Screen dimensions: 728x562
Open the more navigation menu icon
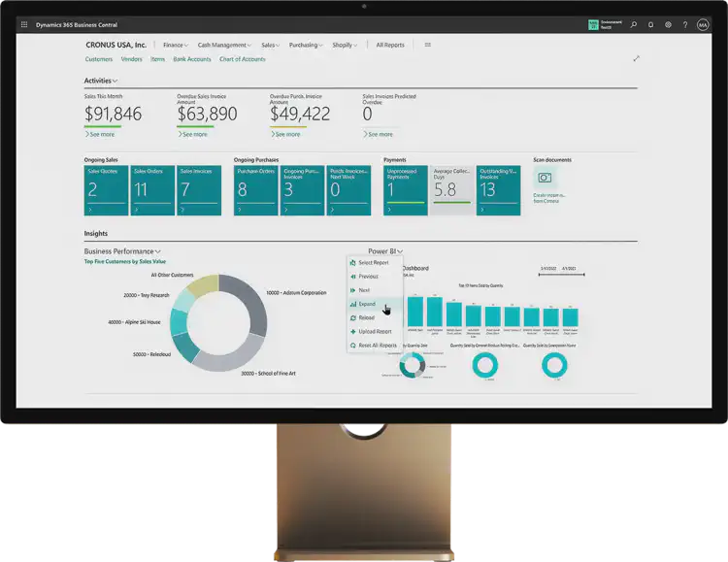[428, 45]
